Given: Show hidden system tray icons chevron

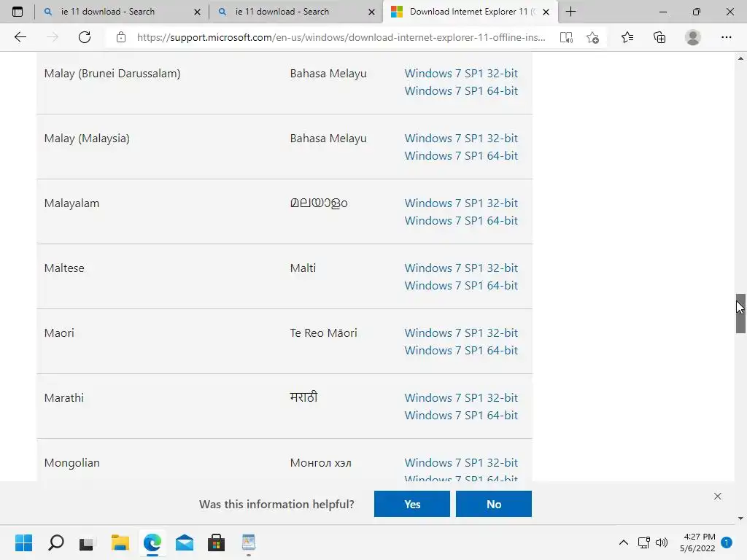Looking at the screenshot, I should 623,542.
